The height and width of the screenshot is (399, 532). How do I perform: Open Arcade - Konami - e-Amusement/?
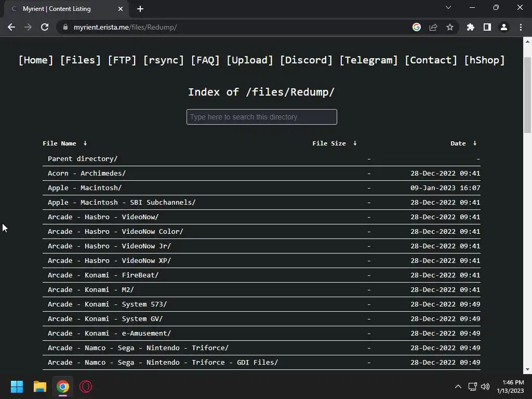(109, 334)
